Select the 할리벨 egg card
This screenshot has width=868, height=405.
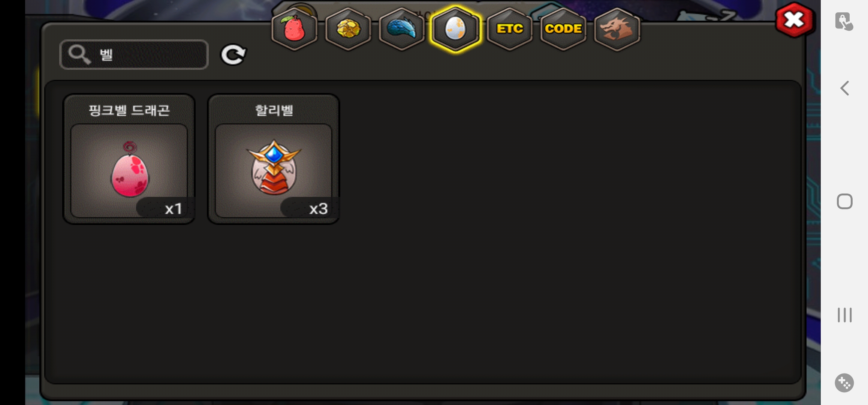point(274,159)
